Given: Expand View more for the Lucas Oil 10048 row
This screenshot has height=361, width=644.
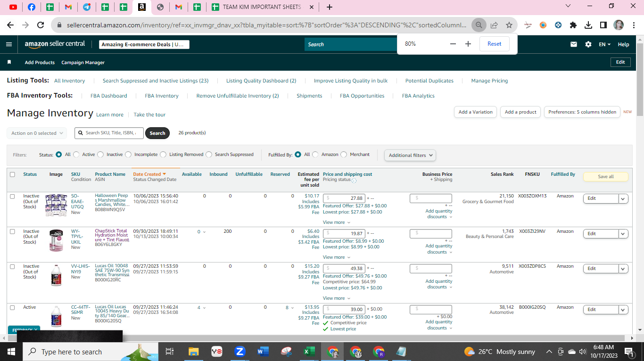Looking at the screenshot, I should (x=337, y=298).
